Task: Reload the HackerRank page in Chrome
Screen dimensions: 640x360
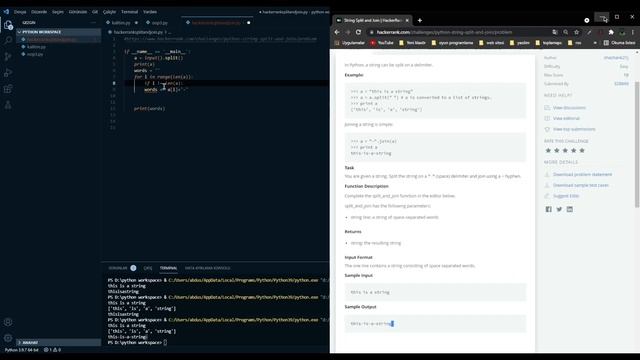Action: tap(358, 32)
